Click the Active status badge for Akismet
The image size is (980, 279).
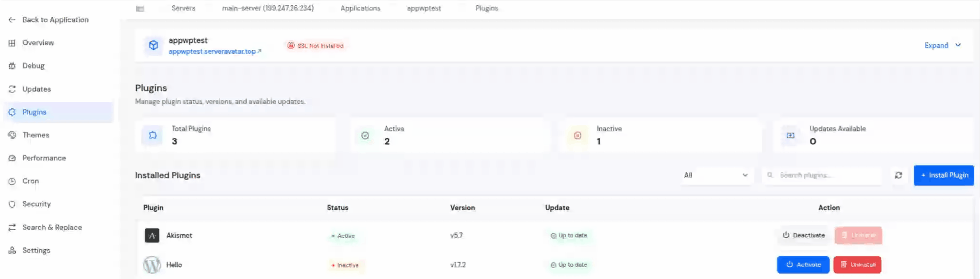343,236
